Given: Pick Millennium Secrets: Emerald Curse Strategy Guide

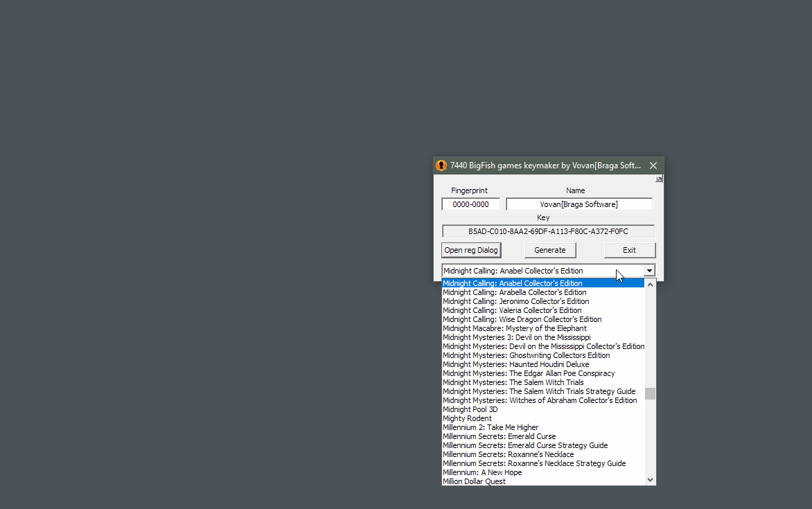Looking at the screenshot, I should pyautogui.click(x=542, y=446).
